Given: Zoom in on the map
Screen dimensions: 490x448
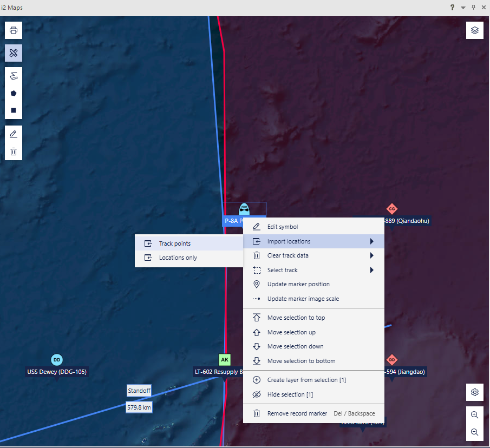Looking at the screenshot, I should click(475, 415).
